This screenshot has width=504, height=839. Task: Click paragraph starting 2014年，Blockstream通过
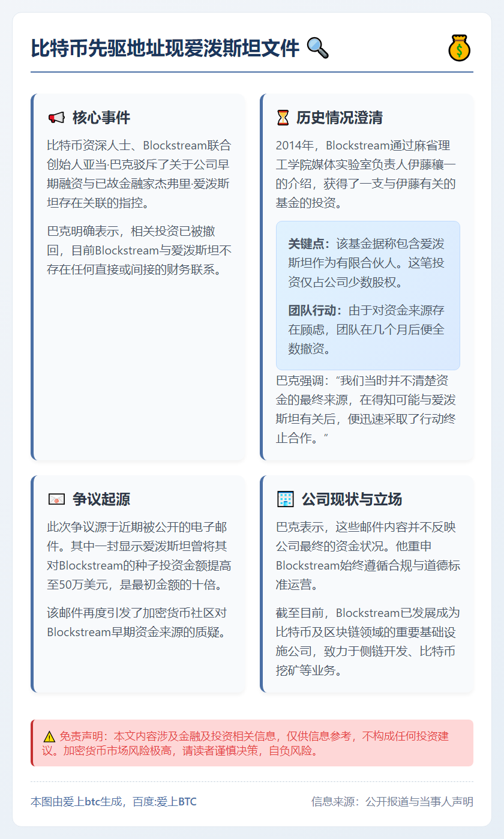(x=368, y=175)
